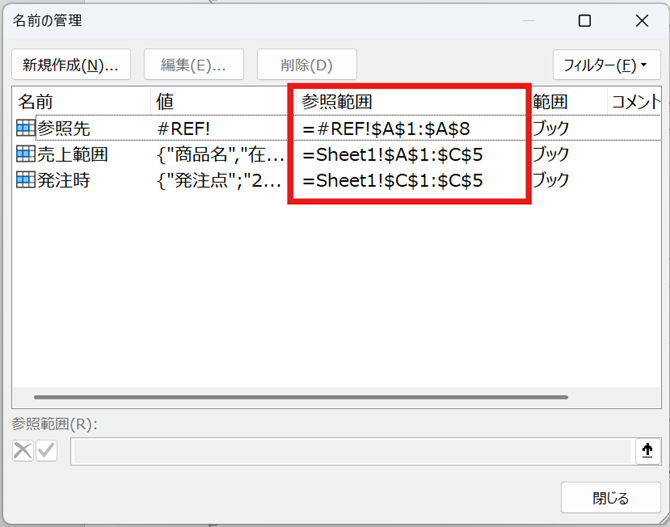Screen dimensions: 670x527
Task: Maximize the 名前の管理 dialog window
Action: [x=585, y=21]
